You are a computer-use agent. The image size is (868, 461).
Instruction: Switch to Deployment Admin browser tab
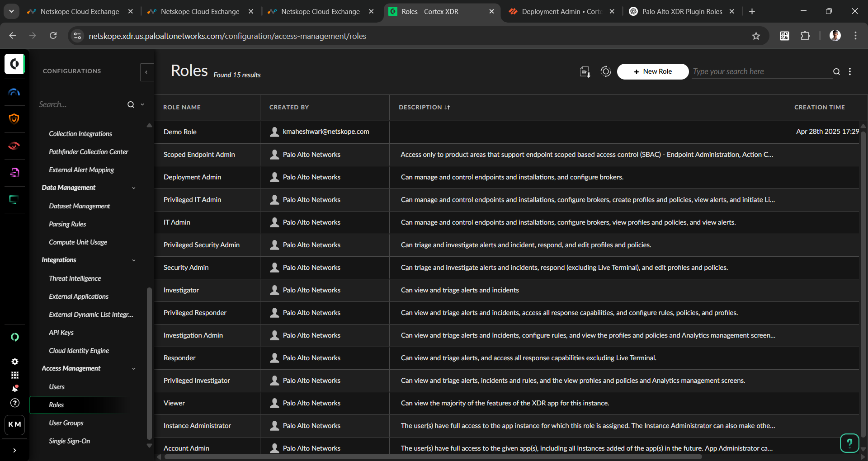(x=561, y=12)
